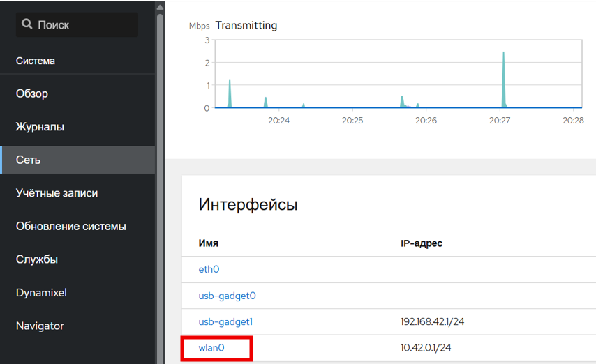Open the eth0 interface link
The image size is (596, 364).
209,269
